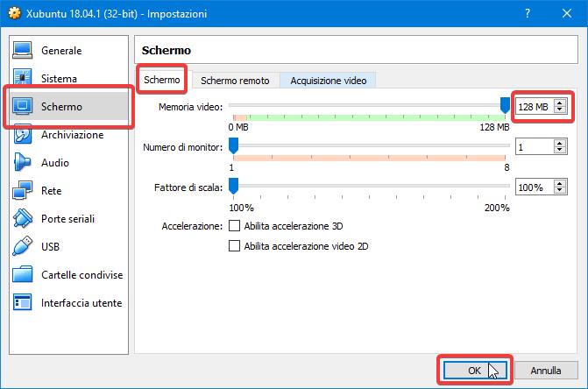Select Rete label in the sidebar
This screenshot has height=389, width=588.
pos(52,191)
